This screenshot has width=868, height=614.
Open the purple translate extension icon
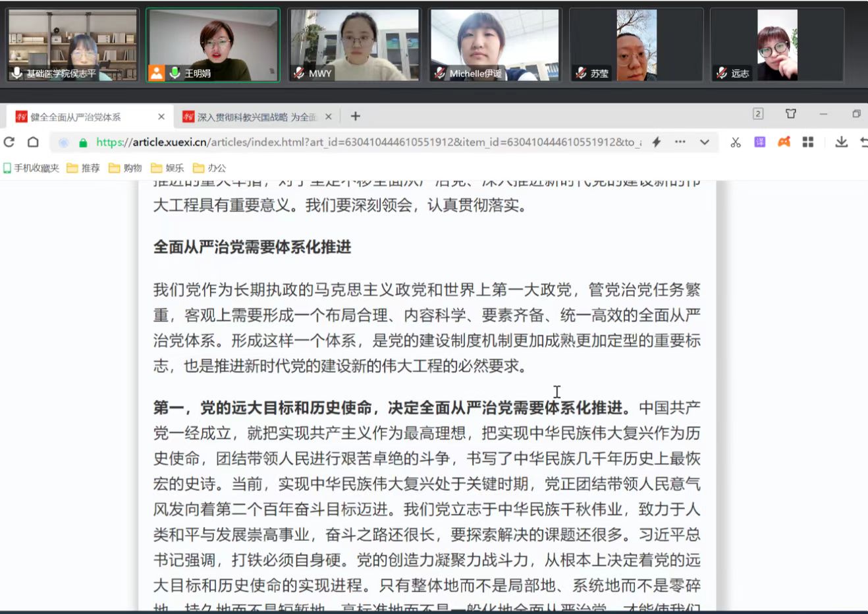pos(760,142)
